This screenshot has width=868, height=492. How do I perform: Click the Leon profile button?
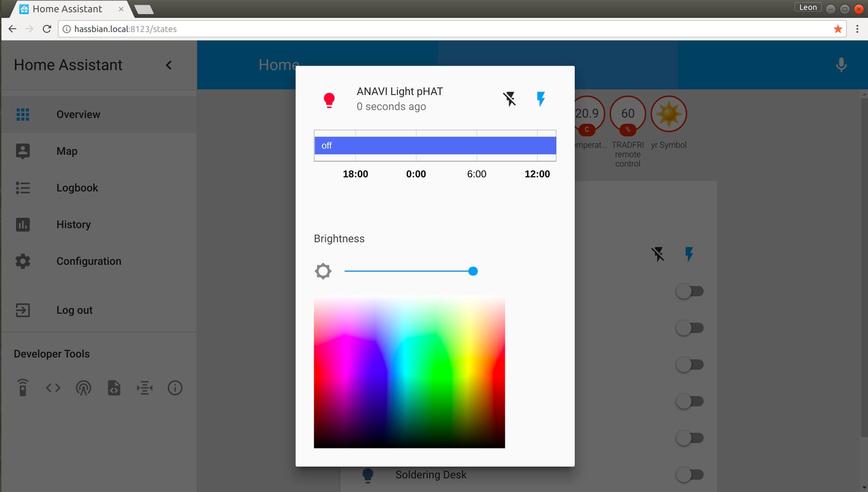[x=808, y=7]
